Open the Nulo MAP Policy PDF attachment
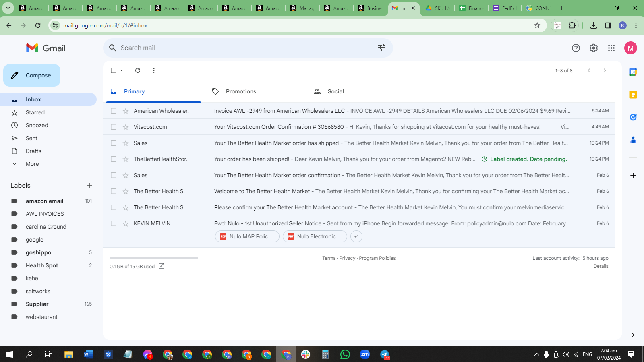The width and height of the screenshot is (644, 362). click(x=247, y=236)
